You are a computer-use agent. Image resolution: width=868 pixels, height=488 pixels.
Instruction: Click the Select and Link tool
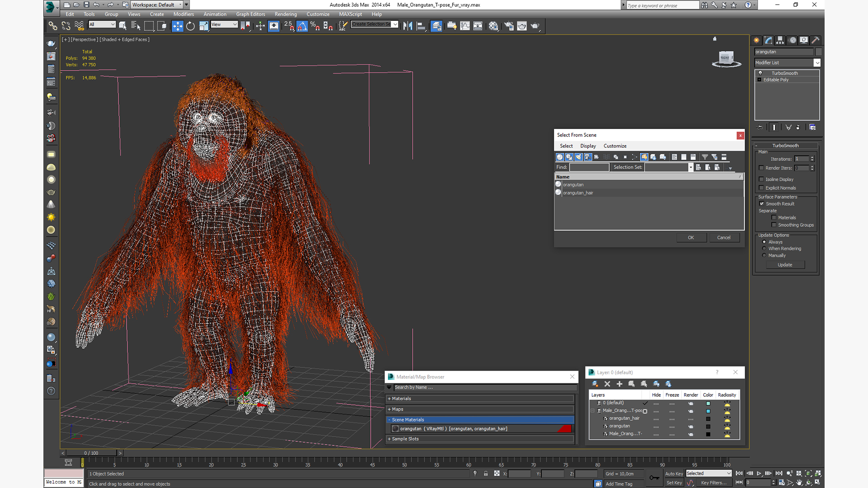point(53,26)
